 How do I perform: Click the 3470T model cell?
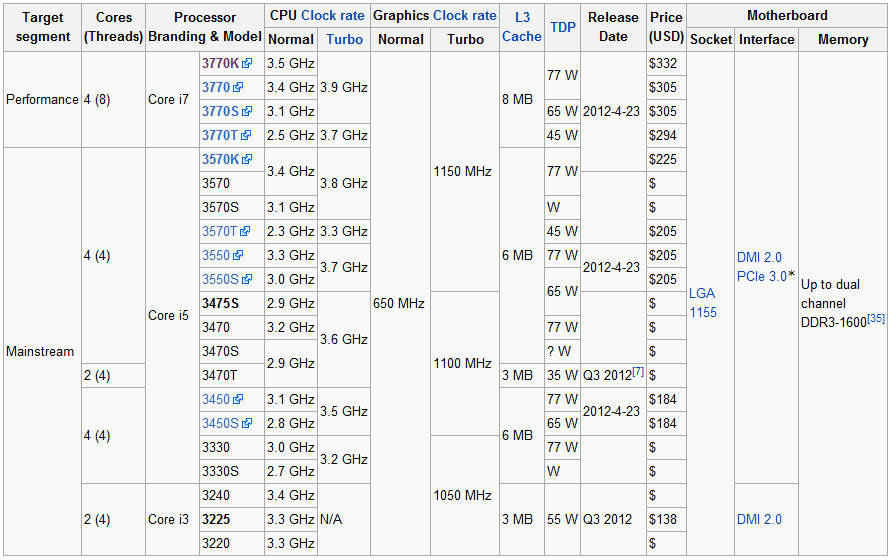[232, 375]
